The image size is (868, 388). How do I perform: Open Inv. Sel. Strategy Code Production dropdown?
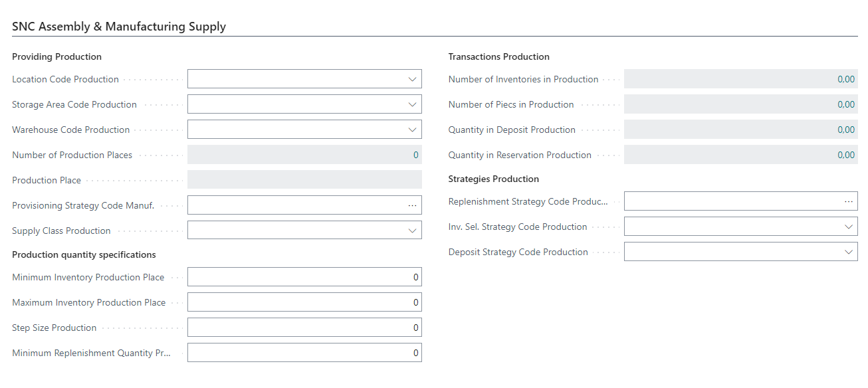(848, 227)
